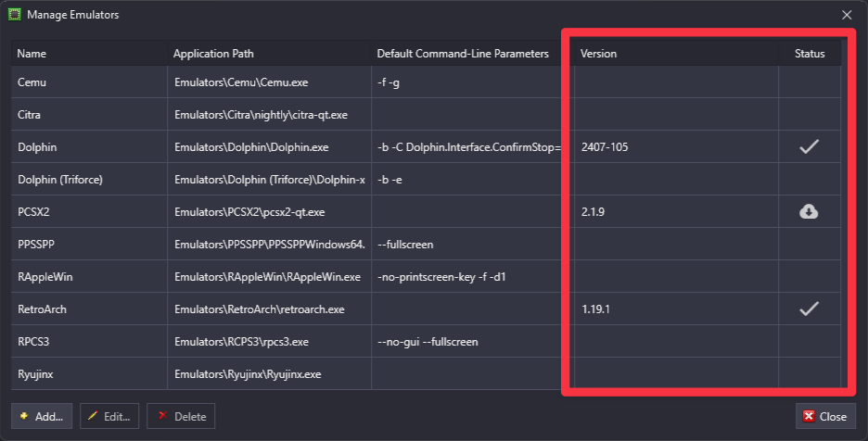Click the RetroArch version 1.19.1 cell

[x=676, y=309]
